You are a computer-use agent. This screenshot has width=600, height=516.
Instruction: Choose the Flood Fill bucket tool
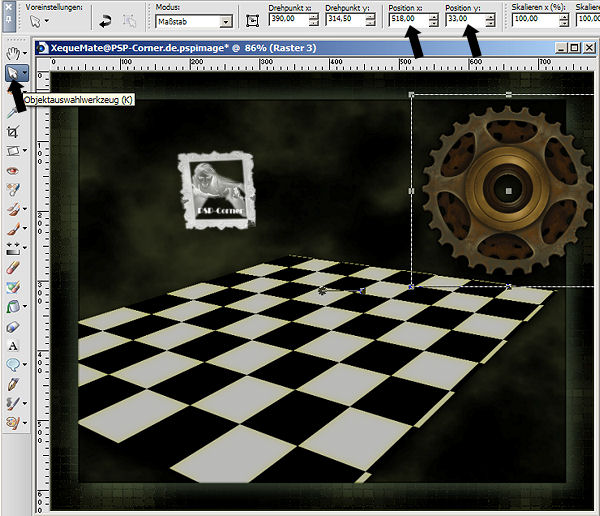tap(11, 306)
